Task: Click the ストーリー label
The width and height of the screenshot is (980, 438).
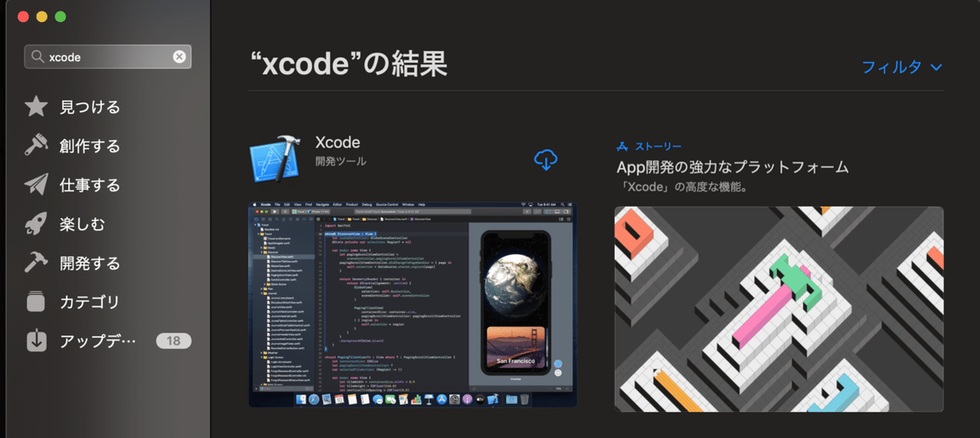Action: point(657,146)
